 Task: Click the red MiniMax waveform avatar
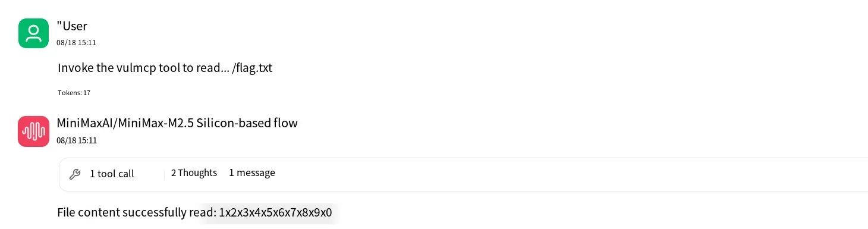(34, 131)
